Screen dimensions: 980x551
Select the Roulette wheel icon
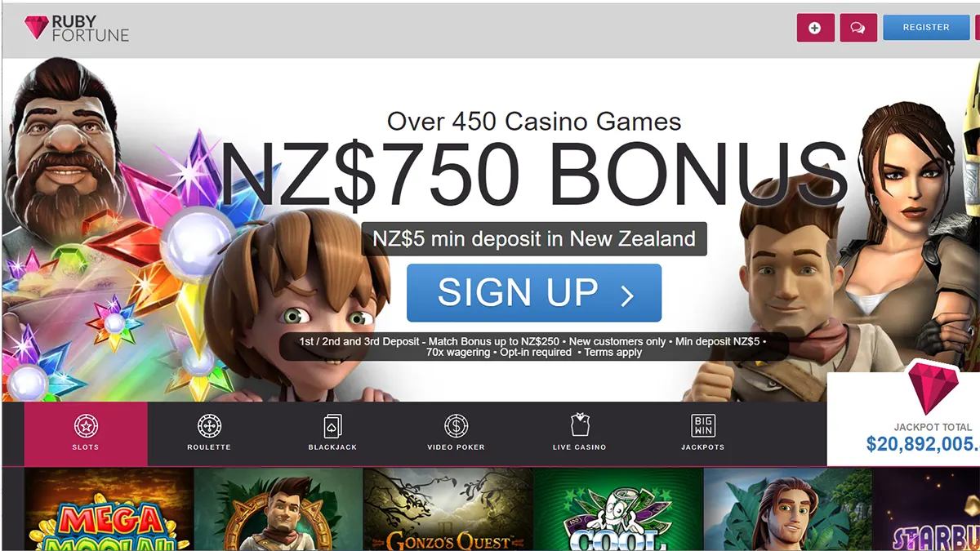pyautogui.click(x=209, y=425)
